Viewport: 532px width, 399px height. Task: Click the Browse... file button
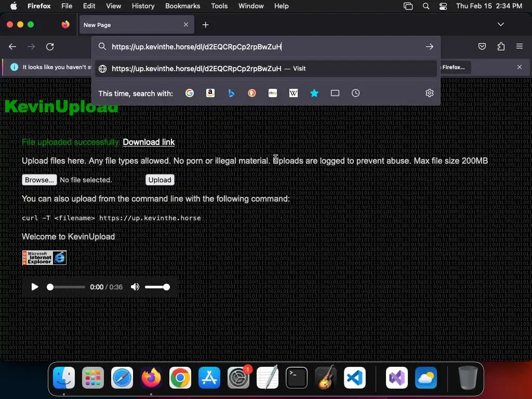[x=39, y=180]
